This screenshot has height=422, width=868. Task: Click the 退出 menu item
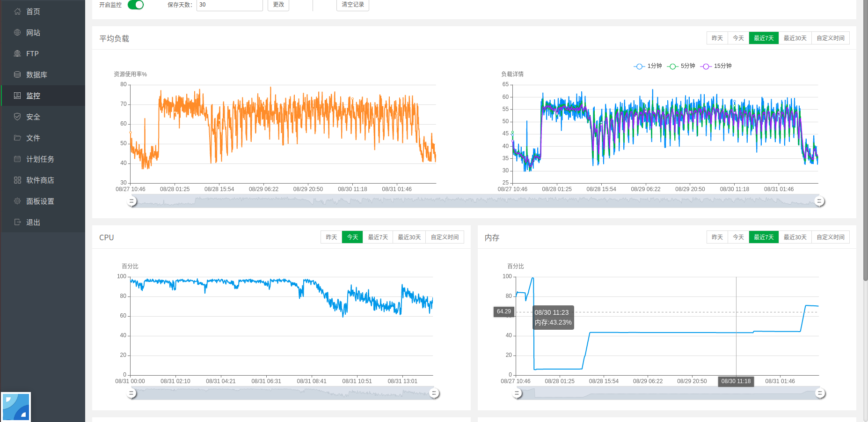coord(43,222)
